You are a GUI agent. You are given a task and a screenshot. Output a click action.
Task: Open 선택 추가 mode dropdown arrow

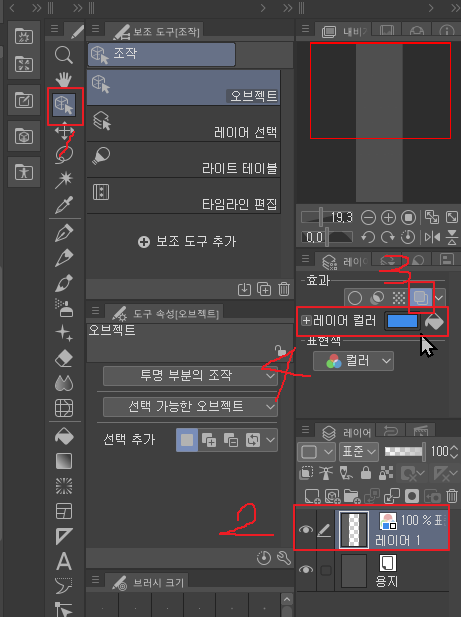[270, 440]
